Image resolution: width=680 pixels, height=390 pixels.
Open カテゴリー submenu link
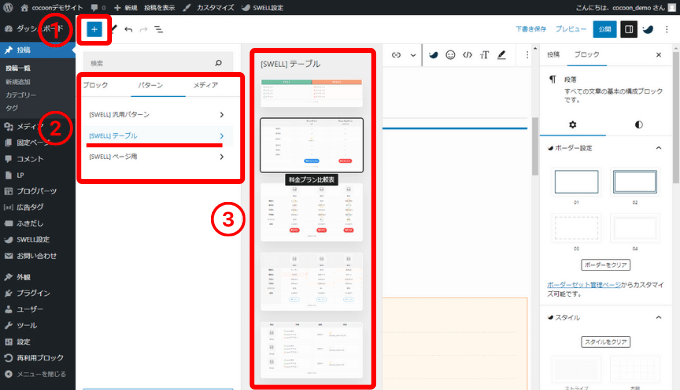[x=20, y=95]
